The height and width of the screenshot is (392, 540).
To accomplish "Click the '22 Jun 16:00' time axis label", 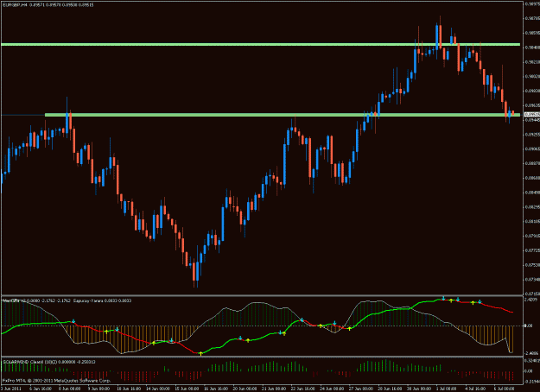I will tap(302, 389).
